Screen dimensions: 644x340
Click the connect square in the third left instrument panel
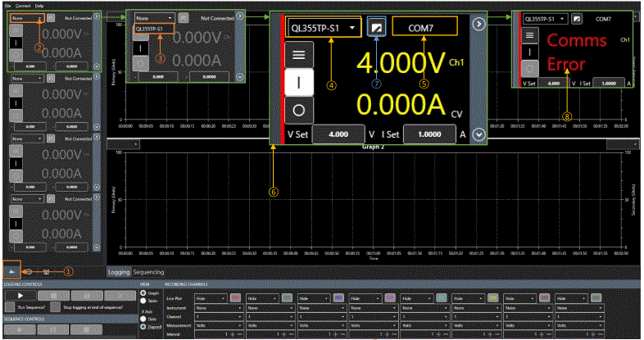[x=51, y=138]
